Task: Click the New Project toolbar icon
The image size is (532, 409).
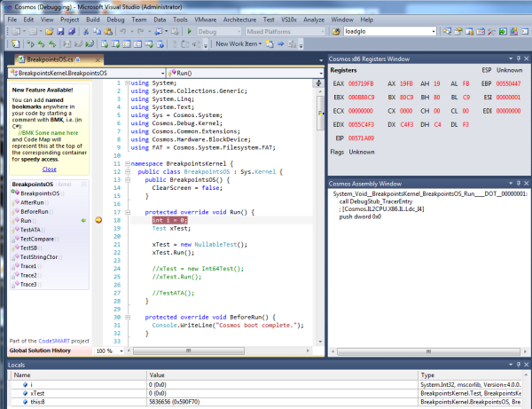Action: coord(16,32)
